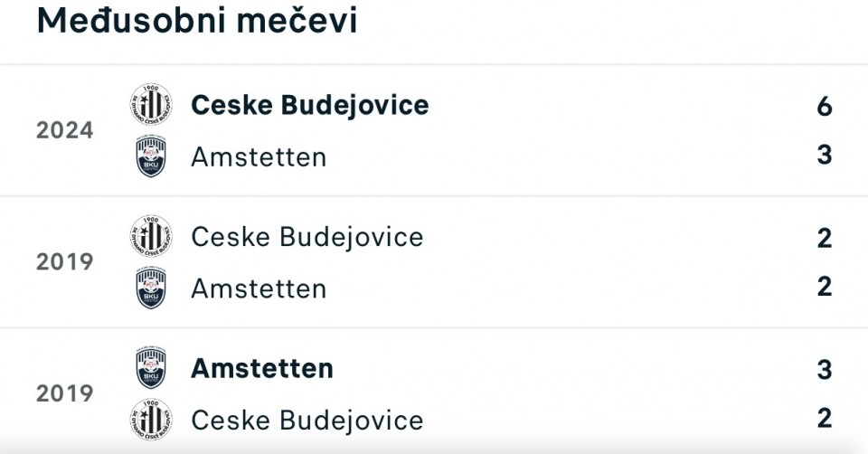Click Amstetten's score of 3 in 2024 match
The image size is (868, 454).
pyautogui.click(x=824, y=155)
